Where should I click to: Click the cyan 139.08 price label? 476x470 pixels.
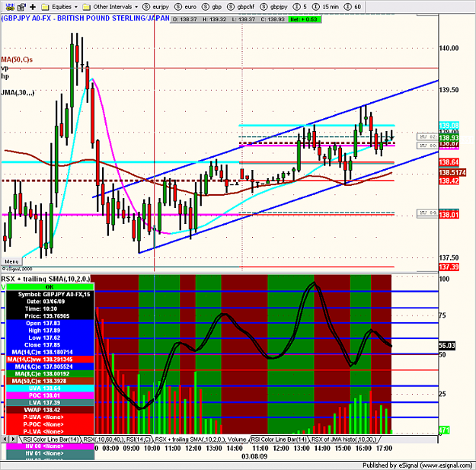pos(449,126)
